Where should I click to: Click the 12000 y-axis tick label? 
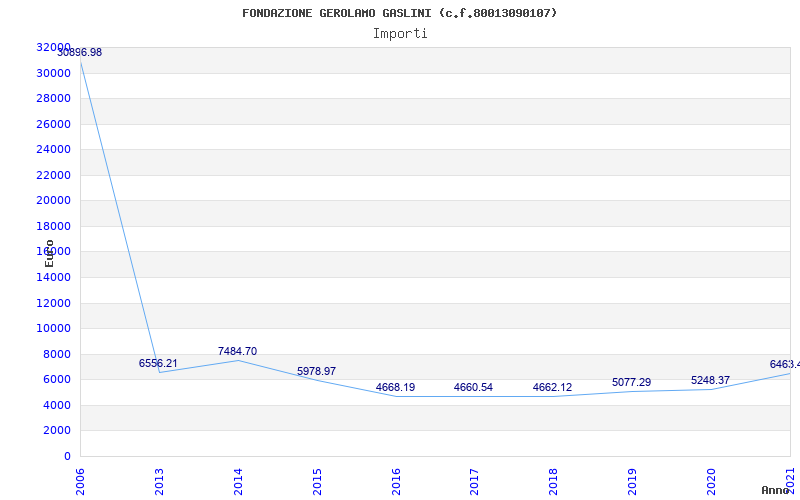click(x=54, y=303)
